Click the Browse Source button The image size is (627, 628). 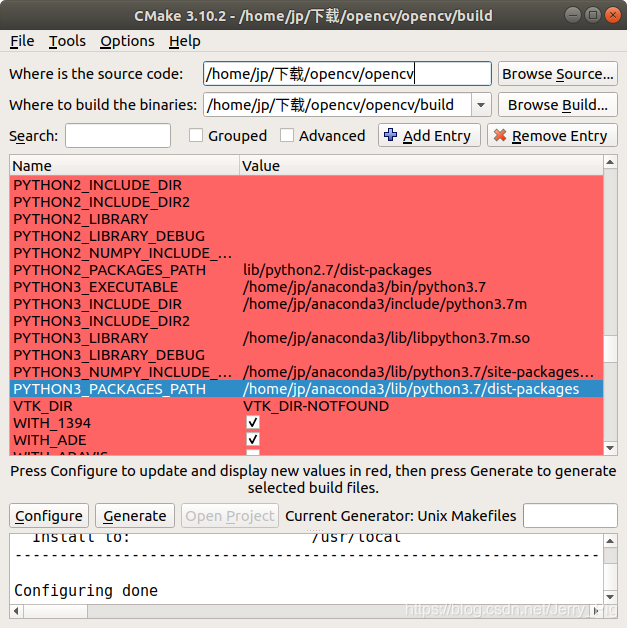[x=558, y=74]
